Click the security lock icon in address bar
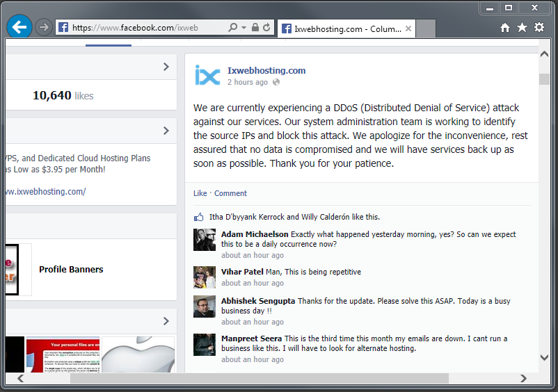This screenshot has width=558, height=392. (x=255, y=27)
